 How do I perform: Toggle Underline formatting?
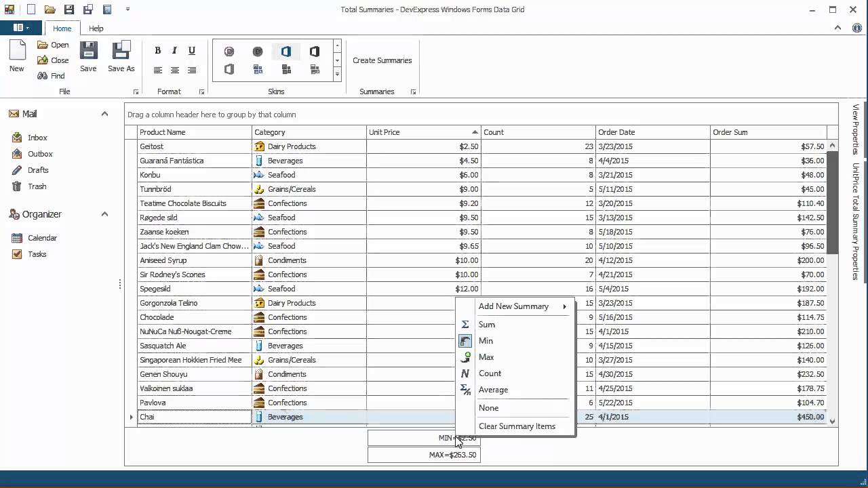click(192, 50)
